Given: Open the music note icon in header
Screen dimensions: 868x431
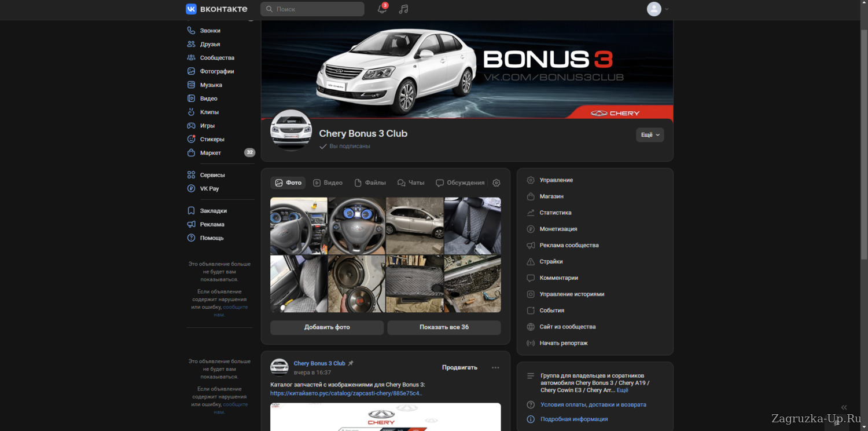Looking at the screenshot, I should click(403, 9).
